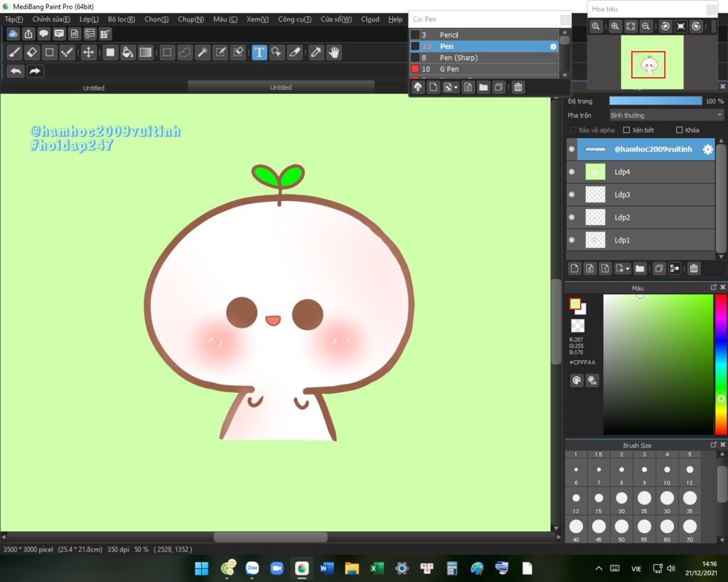Enable the Xén bớt clipping checkbox

tap(626, 130)
